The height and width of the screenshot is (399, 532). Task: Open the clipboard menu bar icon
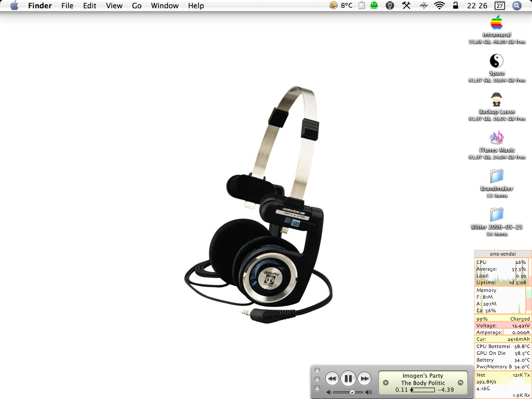click(x=362, y=5)
